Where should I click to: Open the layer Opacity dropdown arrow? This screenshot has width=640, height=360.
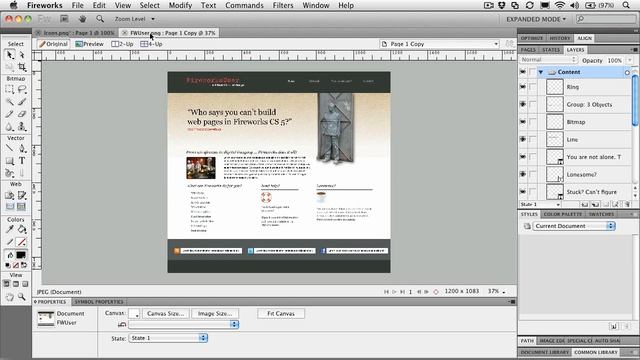click(x=630, y=60)
